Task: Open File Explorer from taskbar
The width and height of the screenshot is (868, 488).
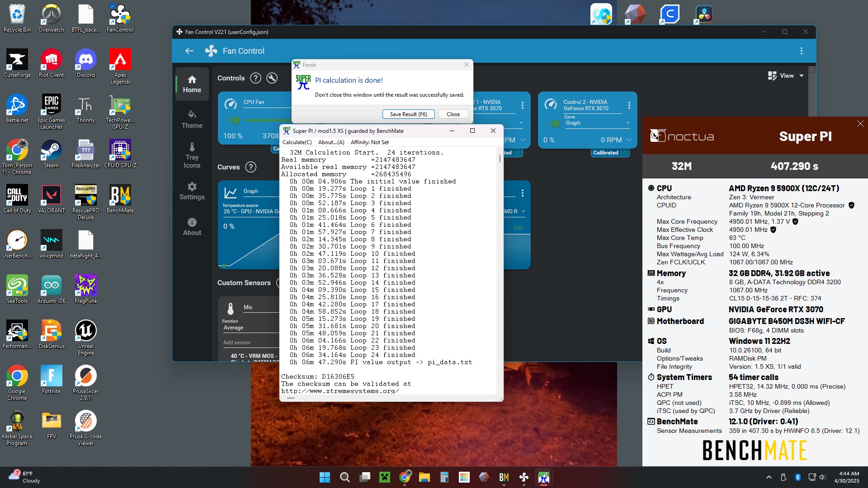Action: [424, 477]
